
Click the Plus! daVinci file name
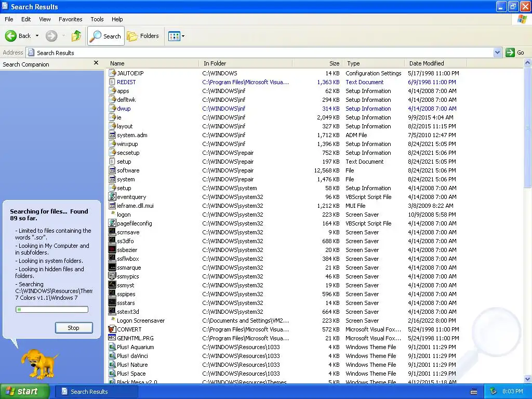[x=132, y=355]
